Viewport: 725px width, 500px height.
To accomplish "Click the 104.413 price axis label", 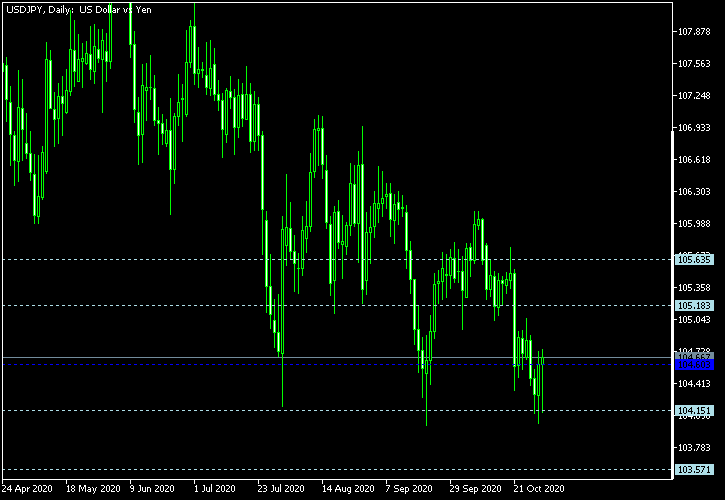I will pyautogui.click(x=694, y=383).
